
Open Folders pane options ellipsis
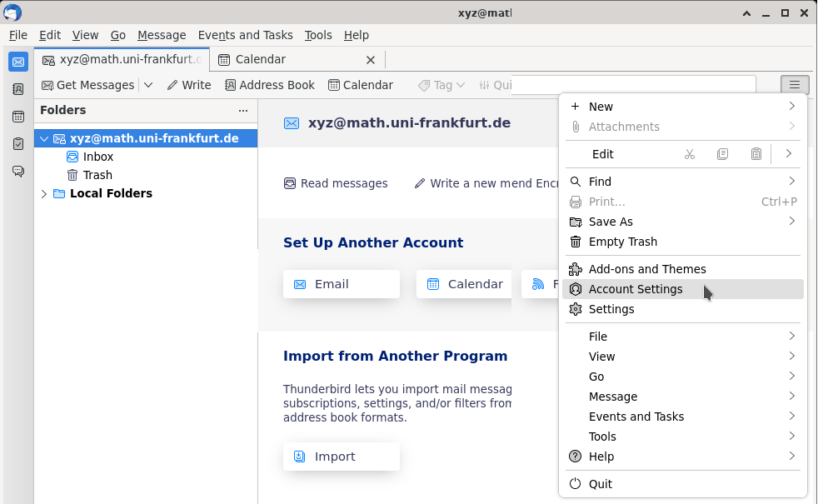243,110
